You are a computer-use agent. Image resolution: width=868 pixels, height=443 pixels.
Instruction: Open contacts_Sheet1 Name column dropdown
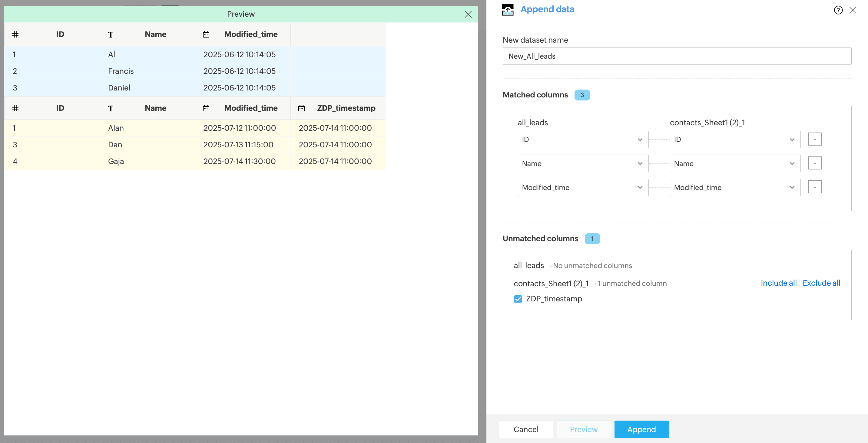coord(734,163)
